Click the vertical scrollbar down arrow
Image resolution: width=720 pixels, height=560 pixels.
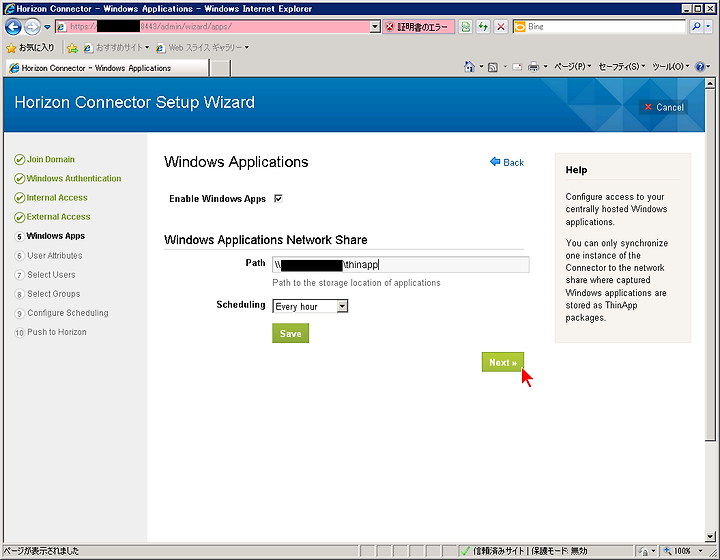[x=710, y=536]
